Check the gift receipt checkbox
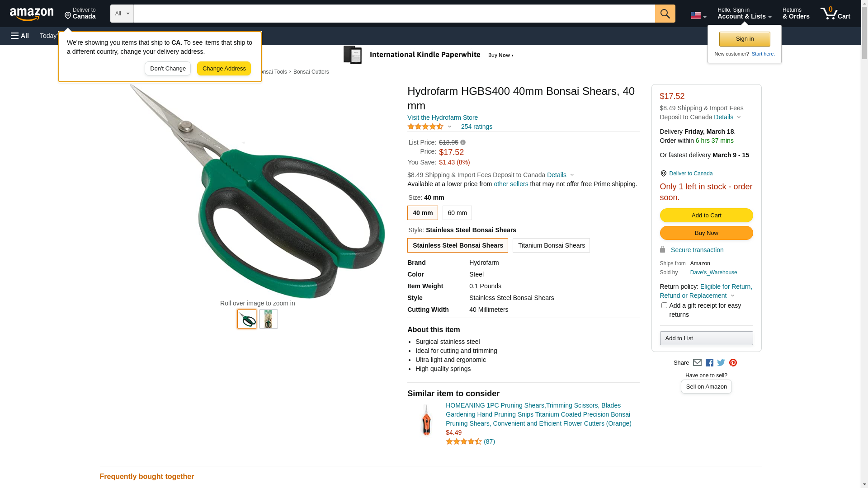The image size is (868, 488). click(664, 305)
